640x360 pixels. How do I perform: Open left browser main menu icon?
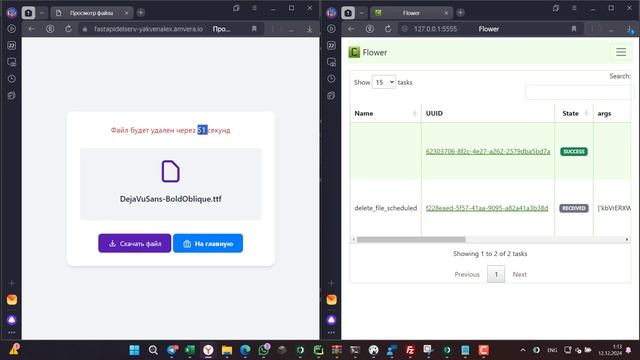coord(254,8)
